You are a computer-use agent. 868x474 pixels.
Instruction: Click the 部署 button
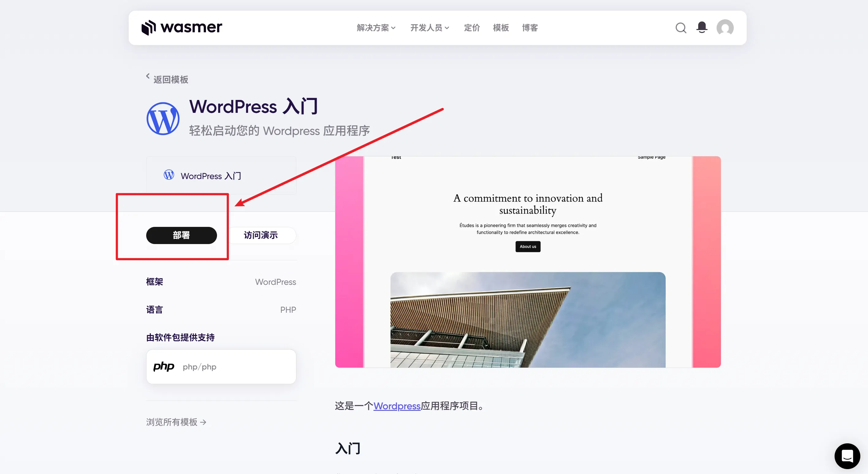pyautogui.click(x=181, y=235)
